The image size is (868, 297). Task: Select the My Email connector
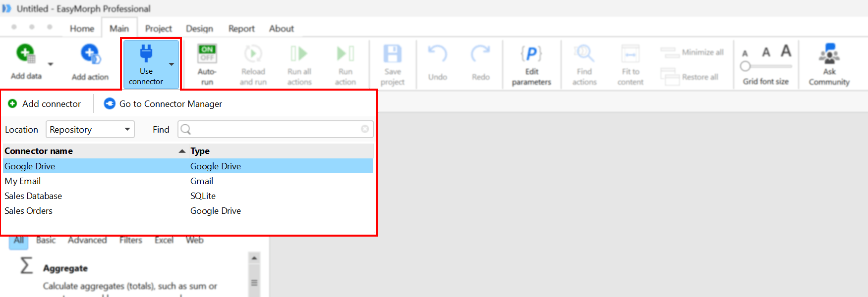pos(188,181)
